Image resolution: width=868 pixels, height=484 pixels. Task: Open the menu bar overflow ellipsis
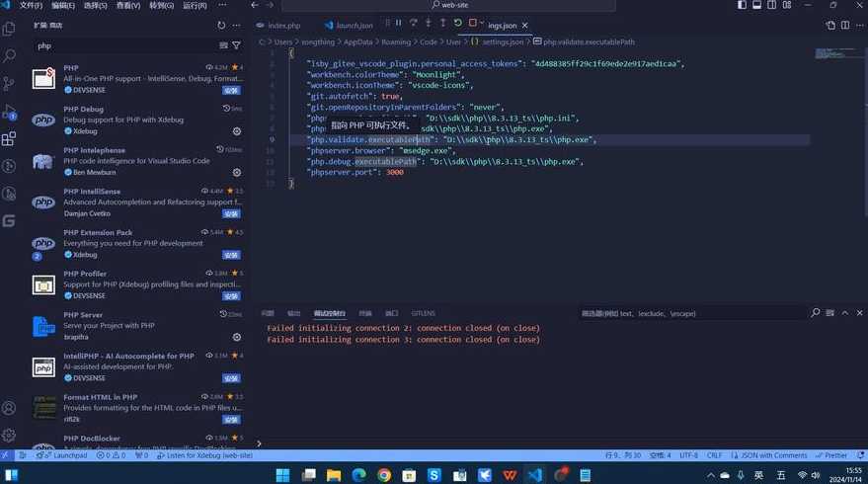(x=222, y=5)
